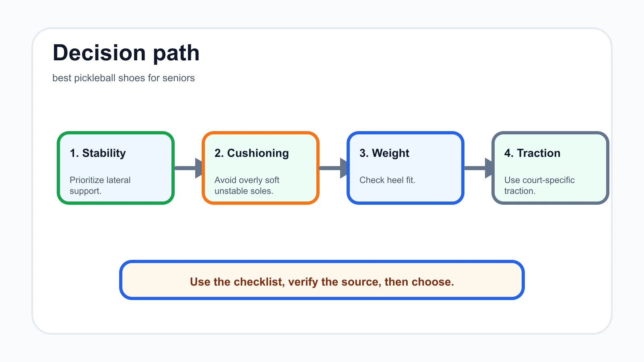The height and width of the screenshot is (362, 644).
Task: Click arrow between Cushioning and Weight
Action: coord(333,168)
